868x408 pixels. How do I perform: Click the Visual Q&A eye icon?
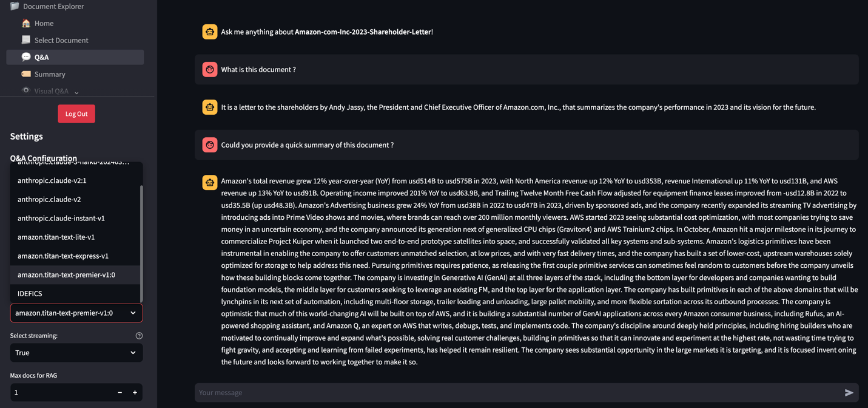click(x=26, y=91)
